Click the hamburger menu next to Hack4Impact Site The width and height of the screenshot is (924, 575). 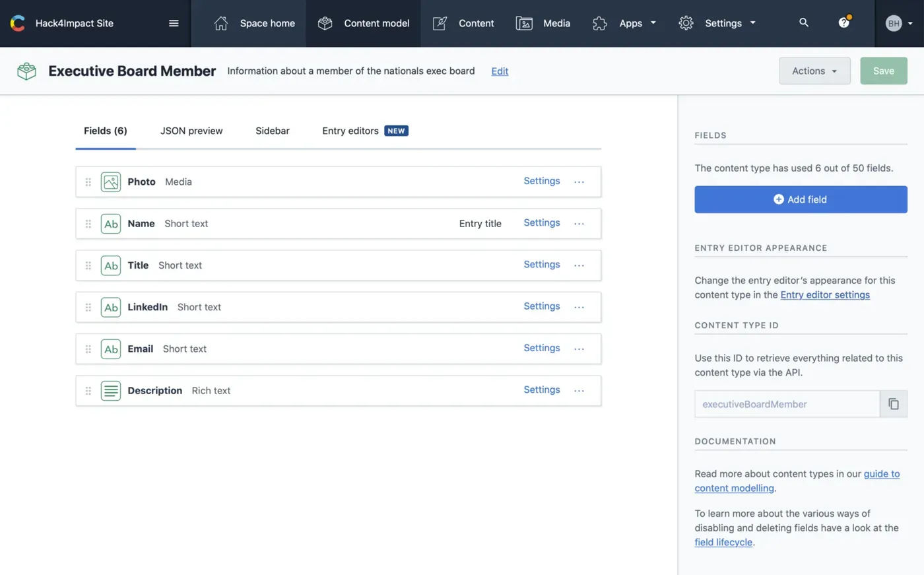tap(174, 22)
